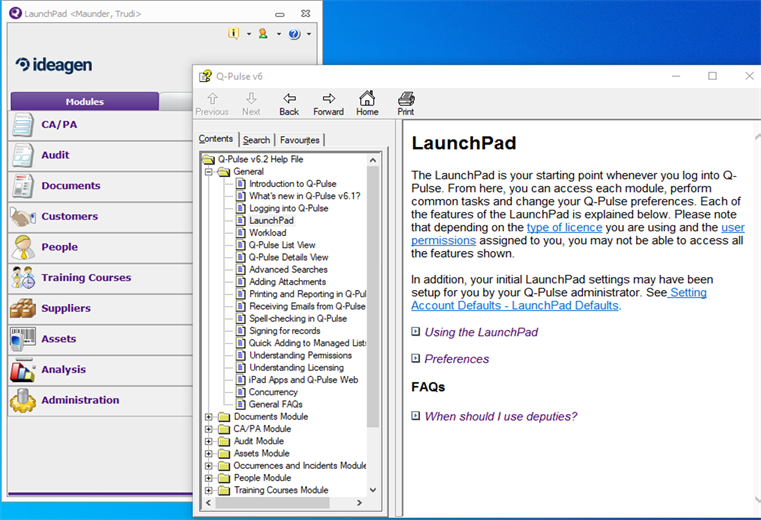Screen dimensions: 761x520
Task: Click the contents tree scroll up arrow
Action: click(373, 160)
